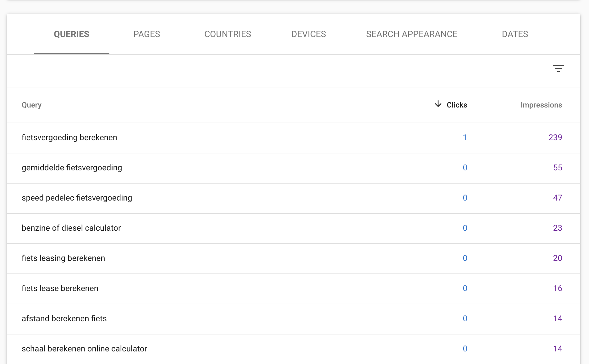Viewport: 589px width, 364px height.
Task: Open the Countries tab
Action: [x=228, y=34]
